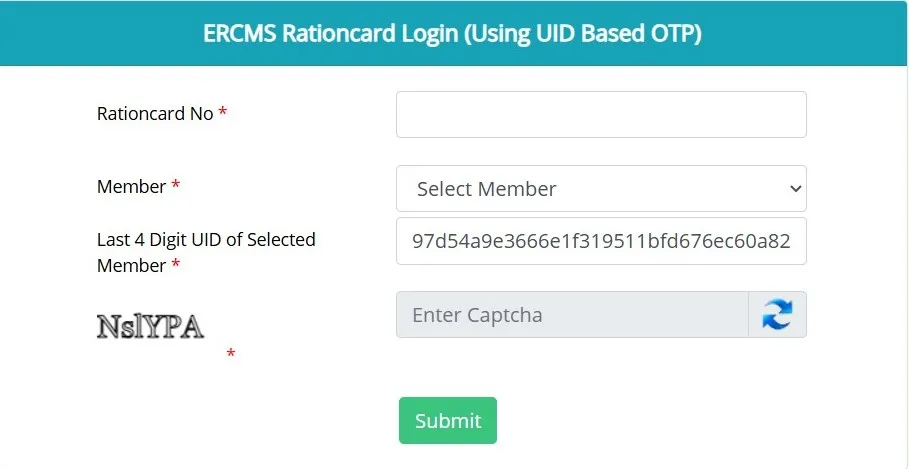Click the 'Last 4 Digit UID of Selected Member' label
The width and height of the screenshot is (909, 469).
coord(206,241)
